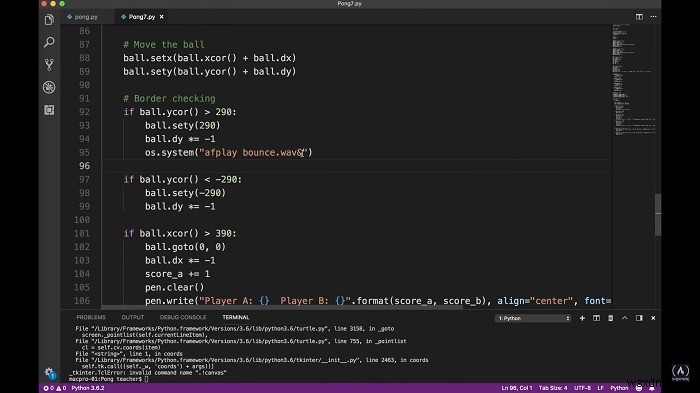Click 'if ball.ycor() < -290:' line
This screenshot has height=393, width=700.
tap(183, 180)
